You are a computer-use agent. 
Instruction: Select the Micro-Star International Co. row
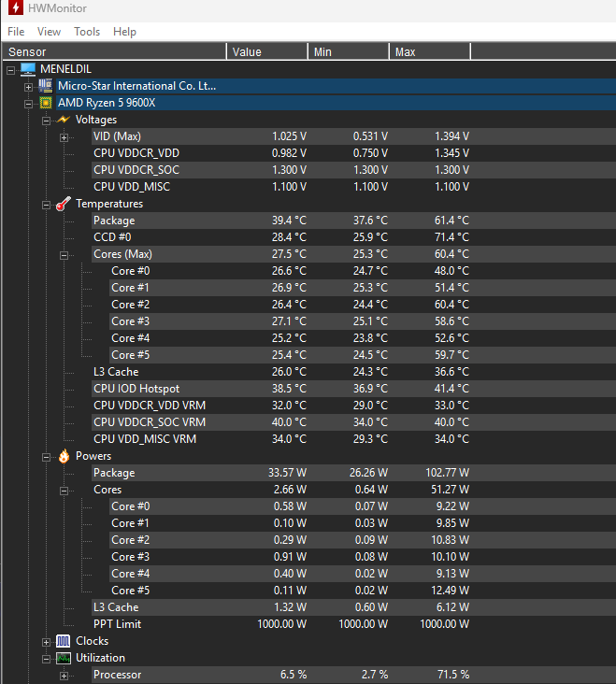[336, 86]
